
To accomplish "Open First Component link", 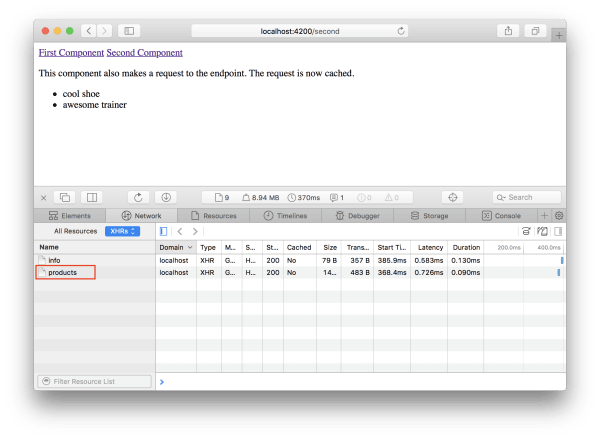I will pyautogui.click(x=71, y=53).
